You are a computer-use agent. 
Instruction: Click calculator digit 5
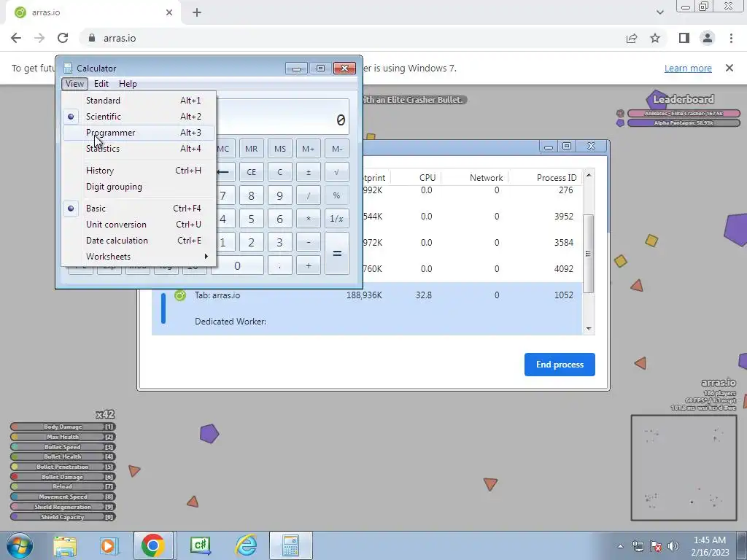[252, 219]
